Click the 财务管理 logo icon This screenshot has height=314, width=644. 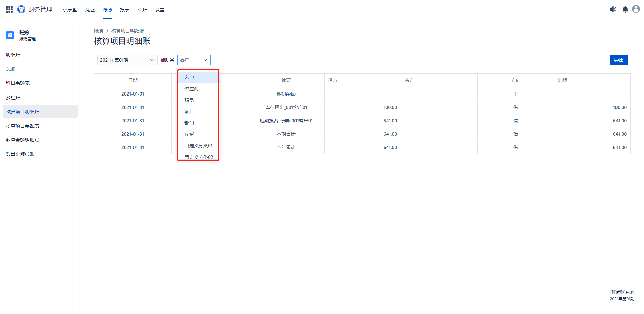pos(21,9)
